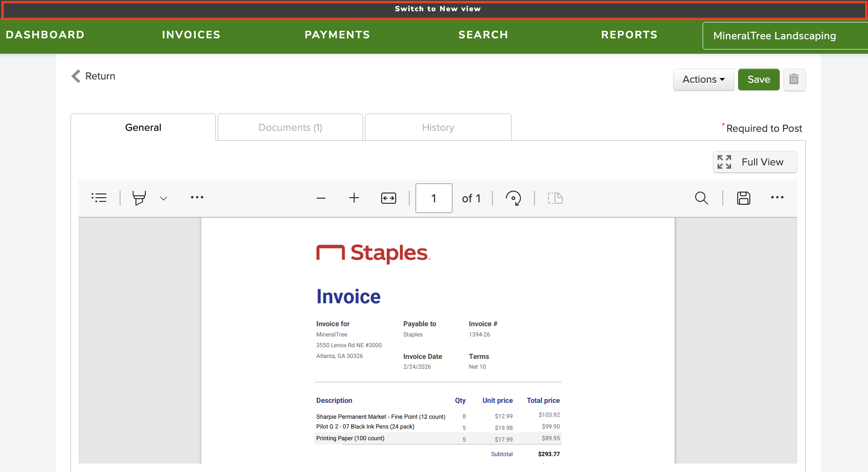Image resolution: width=868 pixels, height=472 pixels.
Task: Click the 3550 Lenox Rd NE address line
Action: (x=349, y=345)
